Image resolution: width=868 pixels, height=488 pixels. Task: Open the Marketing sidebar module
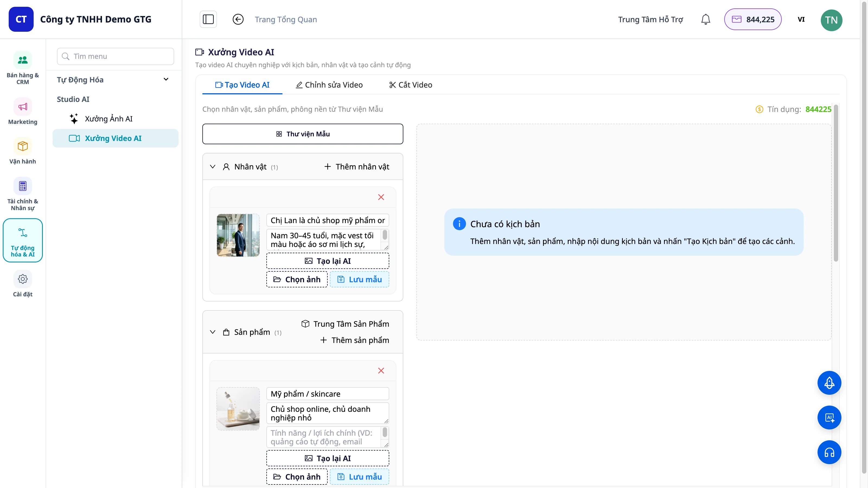[23, 111]
